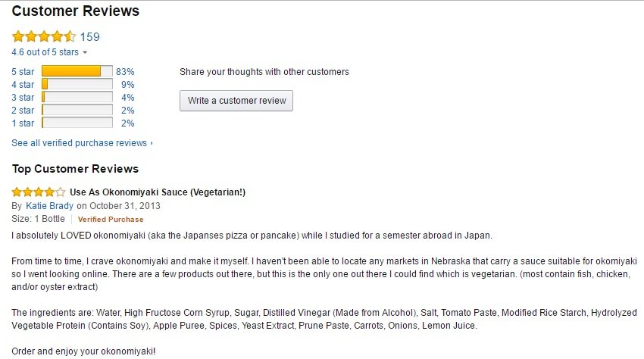644x359 pixels.
Task: Click the overall star rating icons
Action: pos(43,36)
